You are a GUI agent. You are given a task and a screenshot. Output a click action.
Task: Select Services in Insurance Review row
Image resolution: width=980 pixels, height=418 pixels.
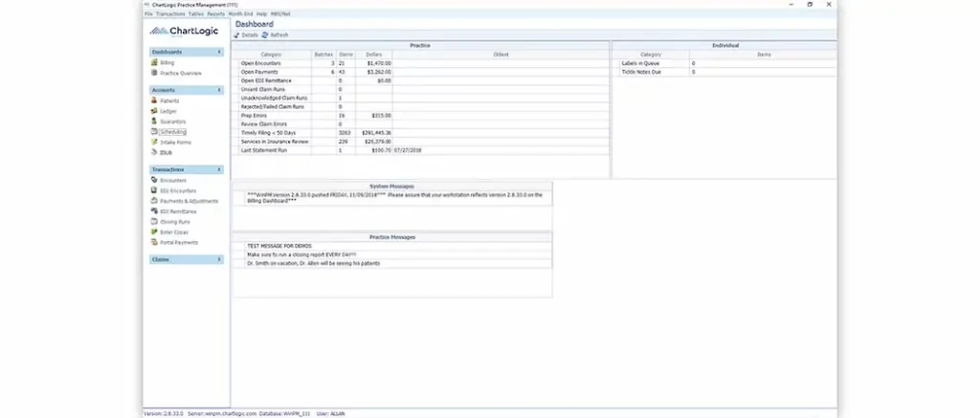(x=420, y=142)
